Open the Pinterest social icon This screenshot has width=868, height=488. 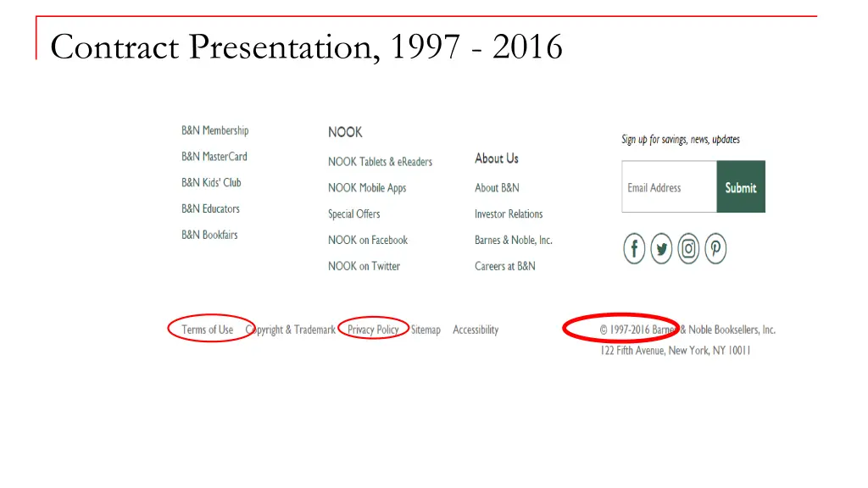[715, 248]
